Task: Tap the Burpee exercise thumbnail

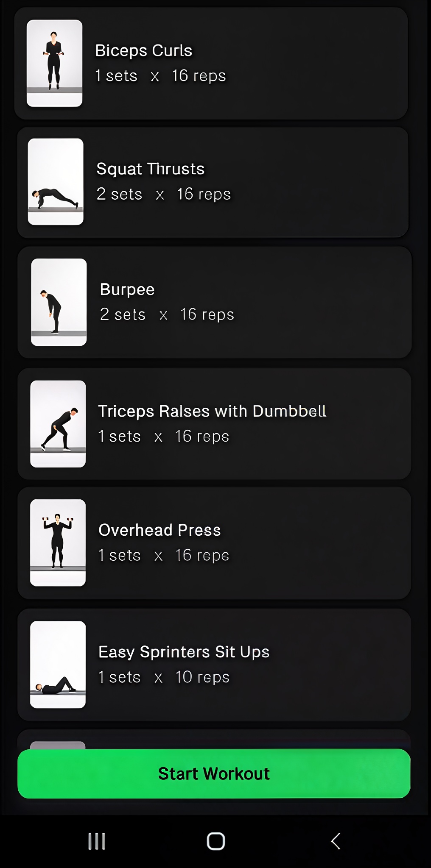Action: (x=59, y=302)
